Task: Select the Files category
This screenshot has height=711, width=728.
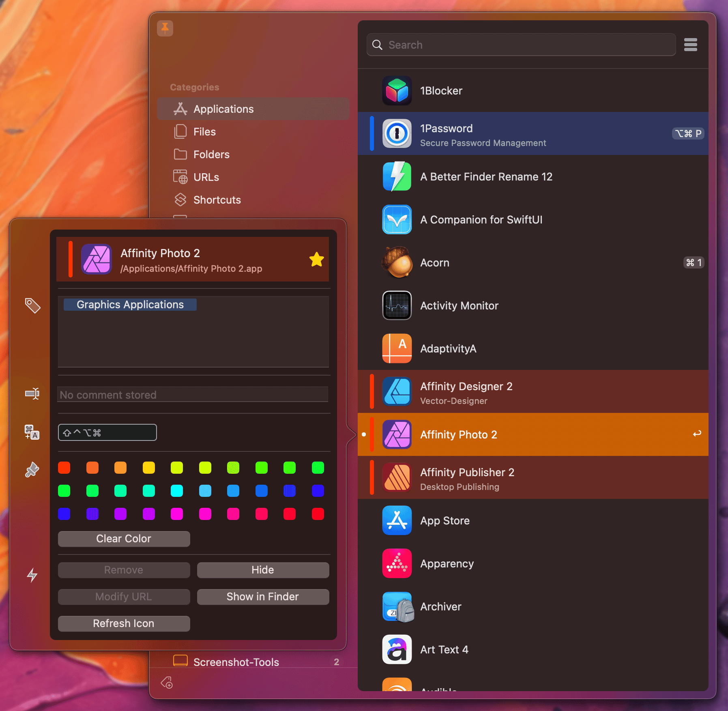Action: pos(253,131)
